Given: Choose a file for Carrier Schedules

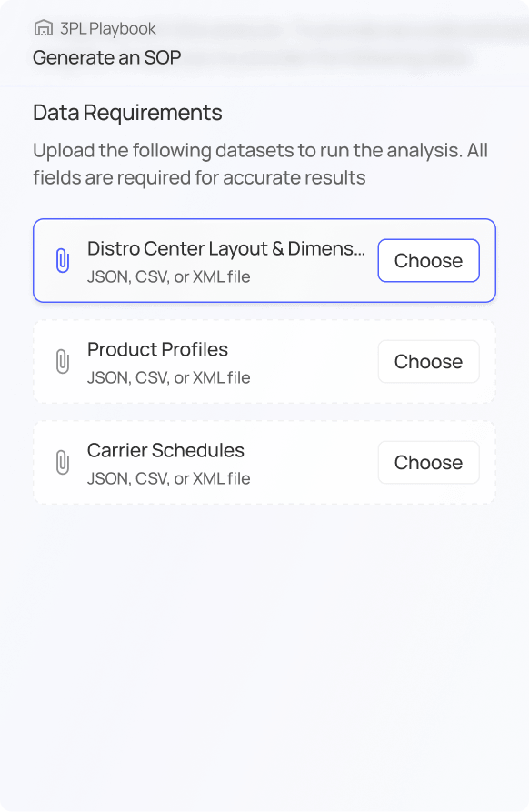Looking at the screenshot, I should pos(428,462).
